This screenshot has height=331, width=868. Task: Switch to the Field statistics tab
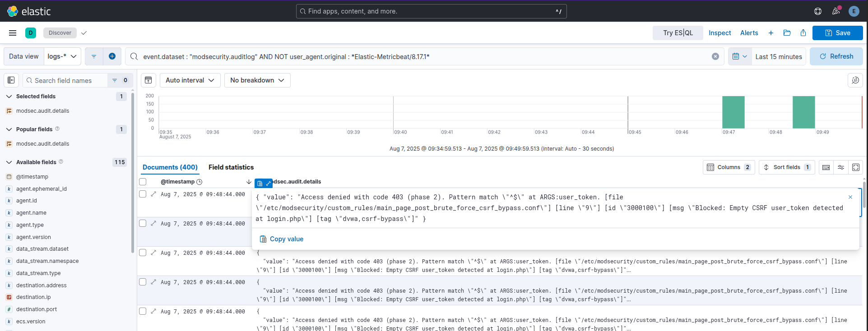pos(231,167)
